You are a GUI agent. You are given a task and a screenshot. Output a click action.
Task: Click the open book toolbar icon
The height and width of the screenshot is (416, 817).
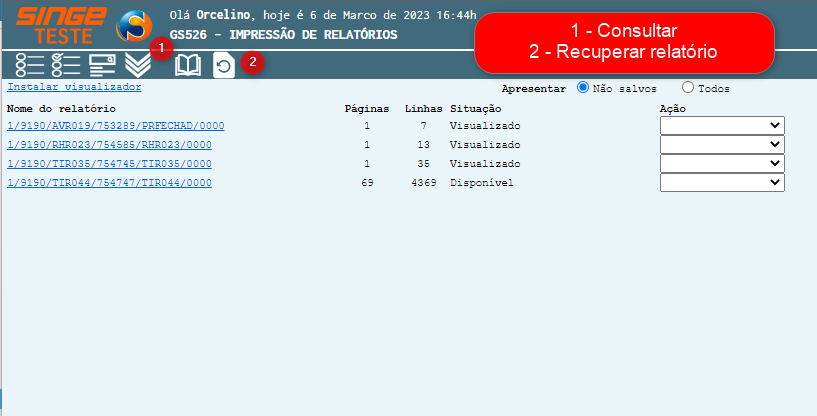(188, 65)
